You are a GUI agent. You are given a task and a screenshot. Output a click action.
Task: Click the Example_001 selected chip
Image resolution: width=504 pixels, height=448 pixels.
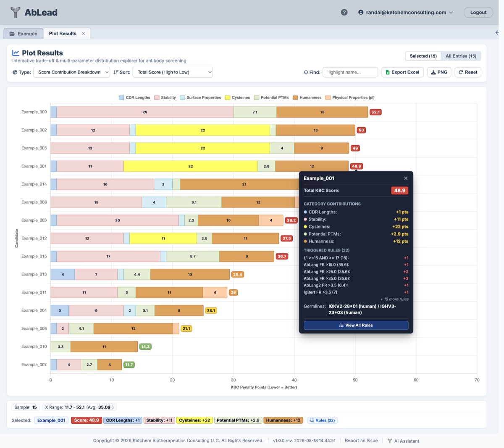[51, 420]
